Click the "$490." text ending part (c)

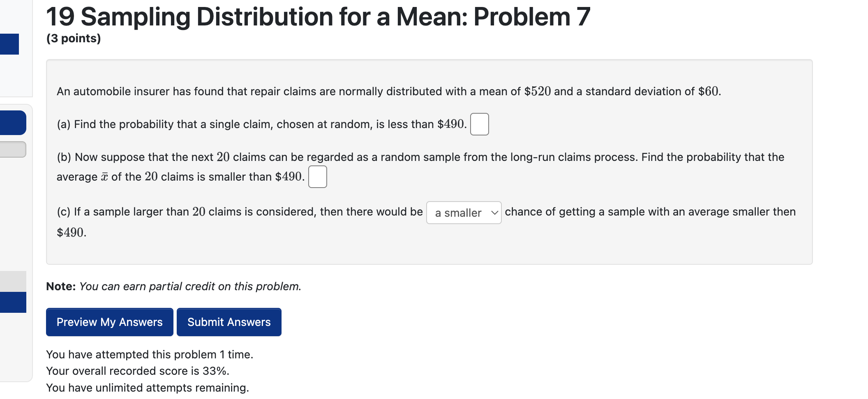[72, 232]
